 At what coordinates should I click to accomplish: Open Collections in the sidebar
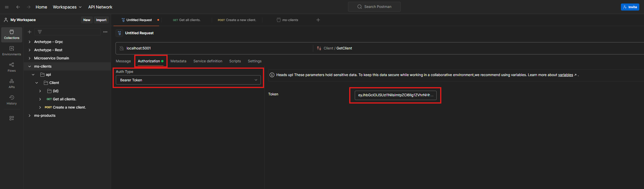point(12,35)
